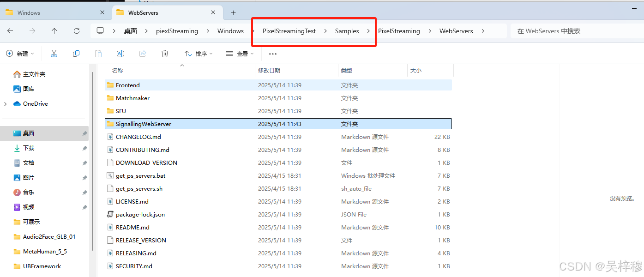This screenshot has width=644, height=277.
Task: Select the SFU folder
Action: (x=278, y=111)
